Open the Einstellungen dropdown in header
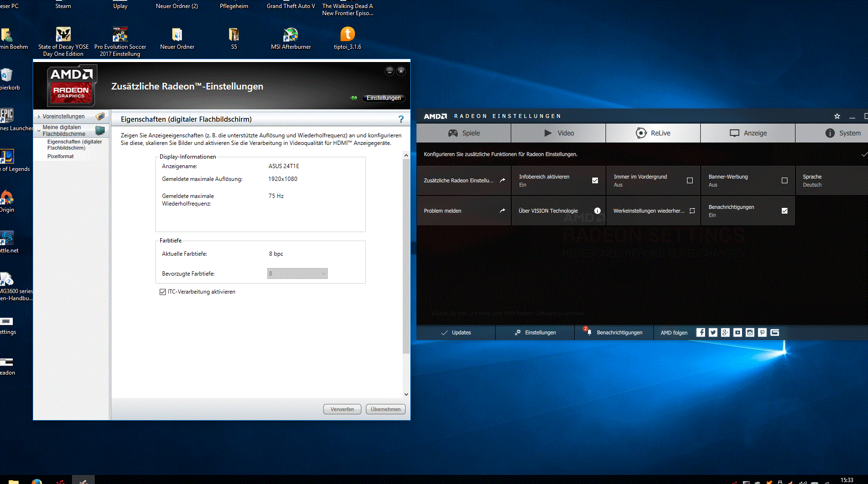This screenshot has width=868, height=484. pos(383,98)
